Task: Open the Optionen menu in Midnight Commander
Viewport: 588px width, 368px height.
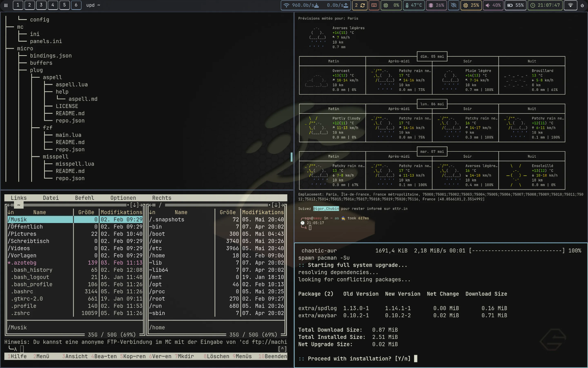Action: tap(123, 198)
